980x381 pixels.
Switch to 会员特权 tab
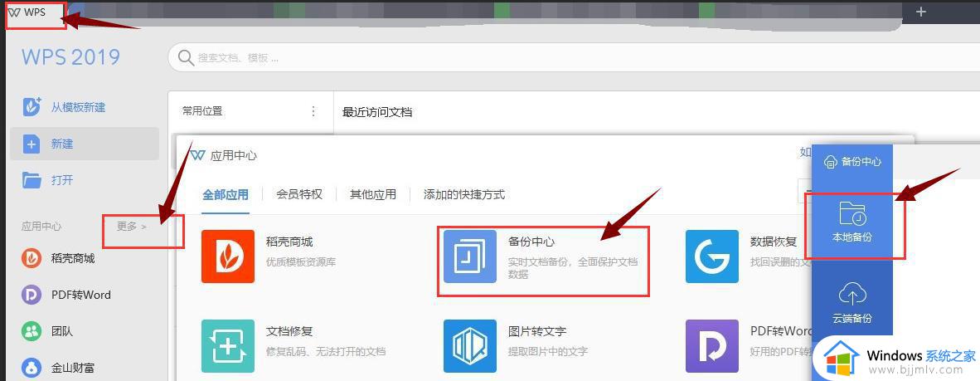(x=299, y=194)
